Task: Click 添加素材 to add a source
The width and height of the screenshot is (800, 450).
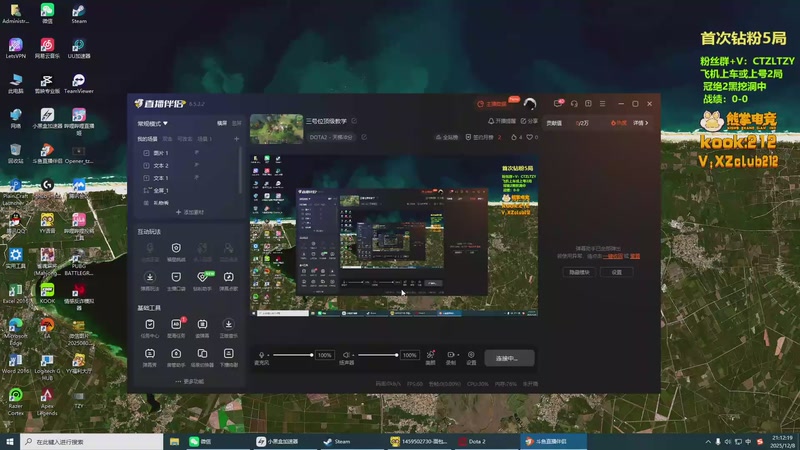Action: tap(190, 212)
